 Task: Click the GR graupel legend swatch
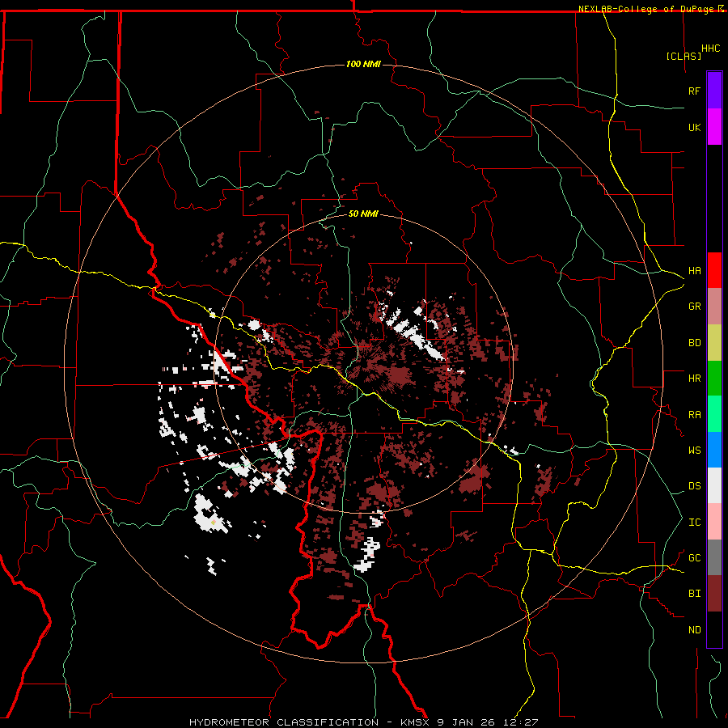coord(714,307)
